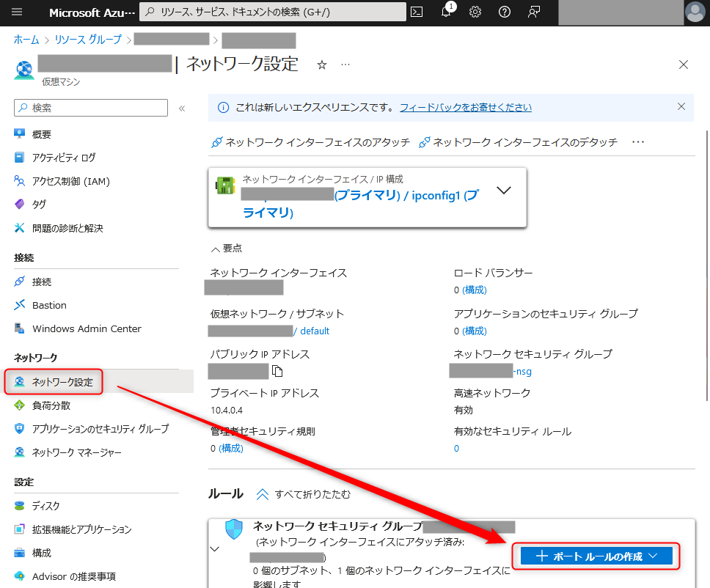Open アプリケーションのセキュリティ グループ in left menu

92,428
